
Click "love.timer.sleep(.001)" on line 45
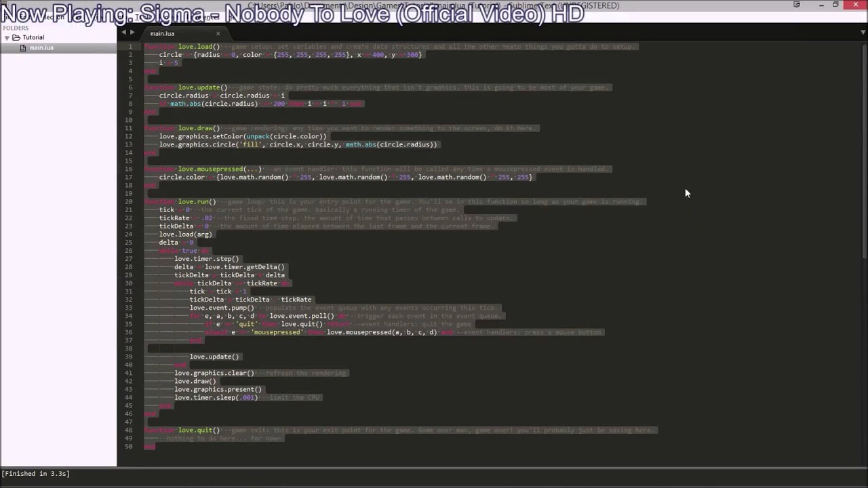pyautogui.click(x=216, y=397)
